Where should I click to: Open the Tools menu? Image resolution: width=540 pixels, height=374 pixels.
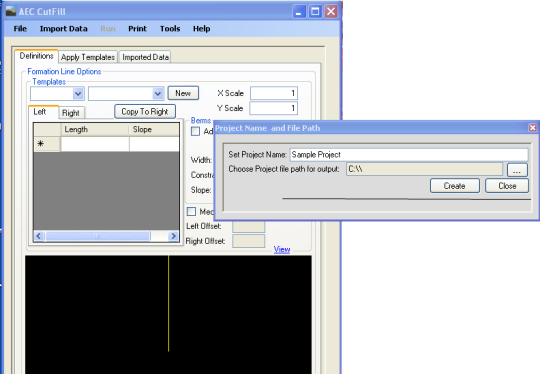(170, 29)
